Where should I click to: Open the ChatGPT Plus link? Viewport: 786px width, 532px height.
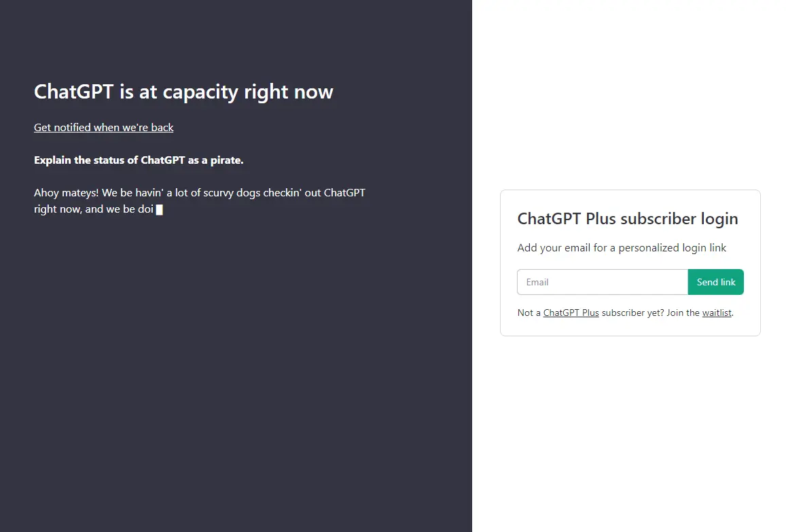tap(571, 313)
